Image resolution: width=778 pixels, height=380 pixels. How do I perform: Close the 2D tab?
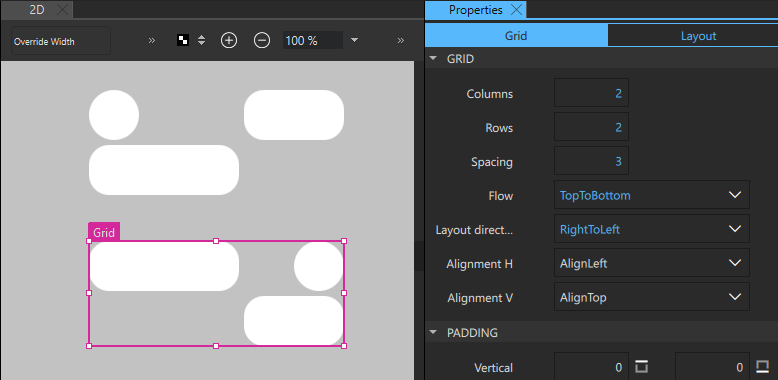pos(62,9)
